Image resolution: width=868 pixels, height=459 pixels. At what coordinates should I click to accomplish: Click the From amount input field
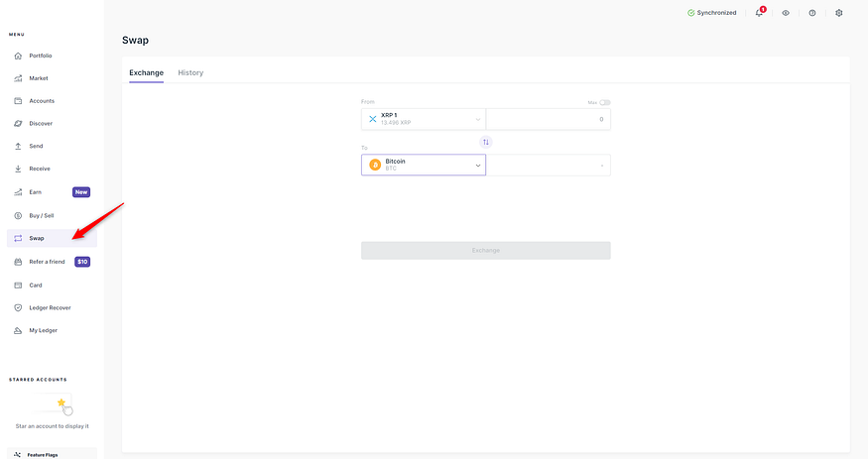point(548,119)
